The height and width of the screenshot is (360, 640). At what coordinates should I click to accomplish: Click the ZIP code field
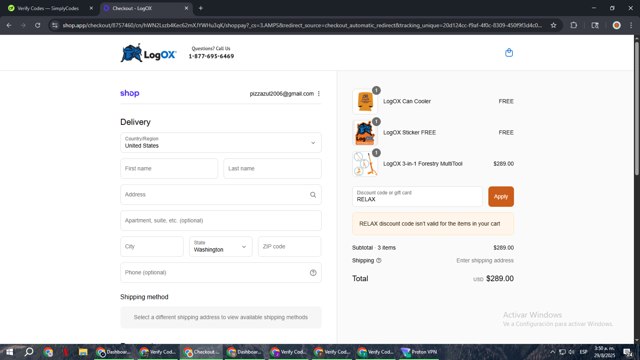coord(289,247)
